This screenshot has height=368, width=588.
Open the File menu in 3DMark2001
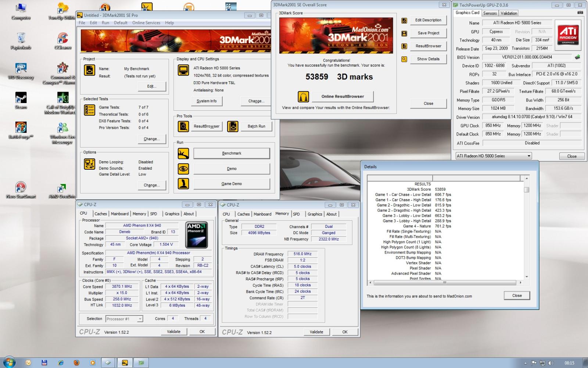click(82, 23)
